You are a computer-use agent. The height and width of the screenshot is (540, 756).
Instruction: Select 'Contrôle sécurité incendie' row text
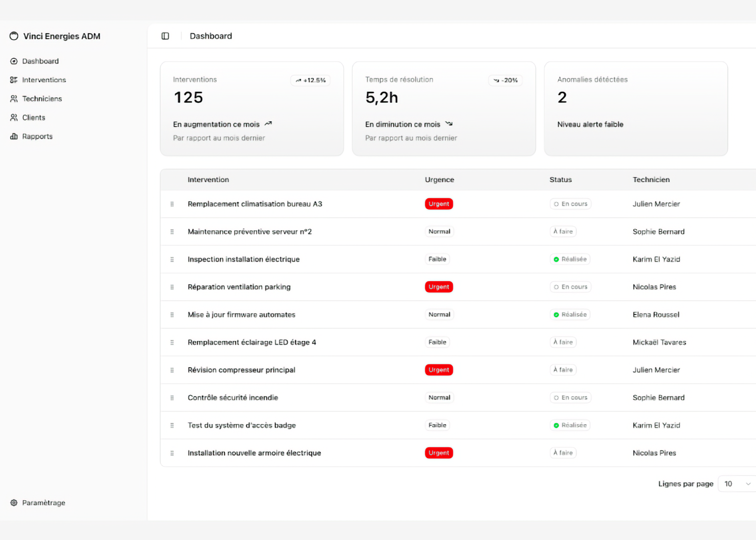point(233,398)
